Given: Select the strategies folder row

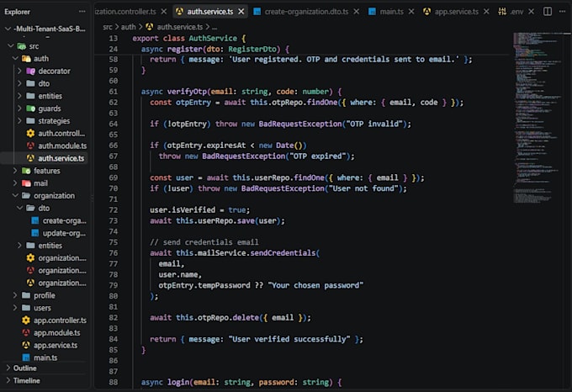Looking at the screenshot, I should point(44,120).
